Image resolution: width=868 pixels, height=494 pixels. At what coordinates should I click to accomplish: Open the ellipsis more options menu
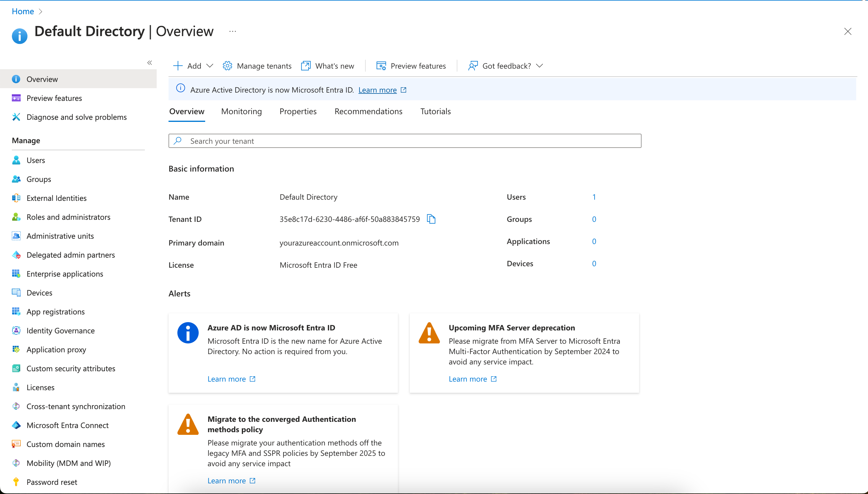pos(233,31)
